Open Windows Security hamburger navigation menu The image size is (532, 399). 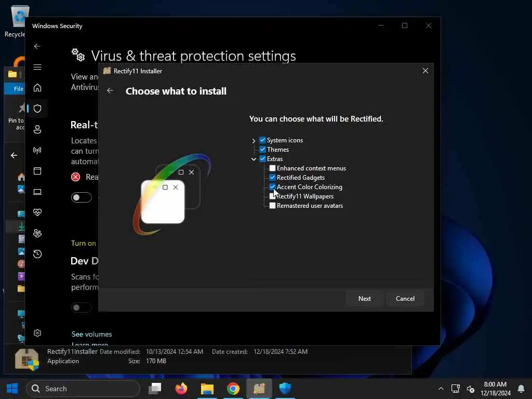(x=37, y=67)
